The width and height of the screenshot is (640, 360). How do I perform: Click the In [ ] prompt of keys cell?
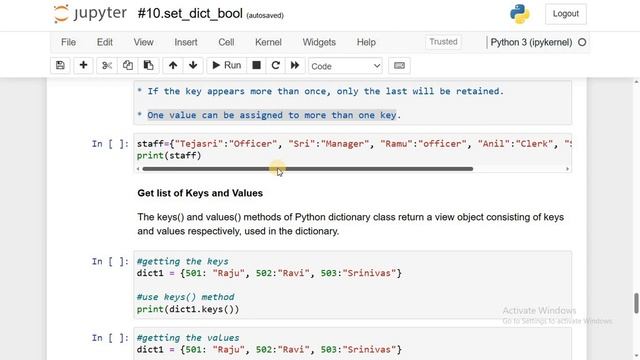[x=110, y=261]
